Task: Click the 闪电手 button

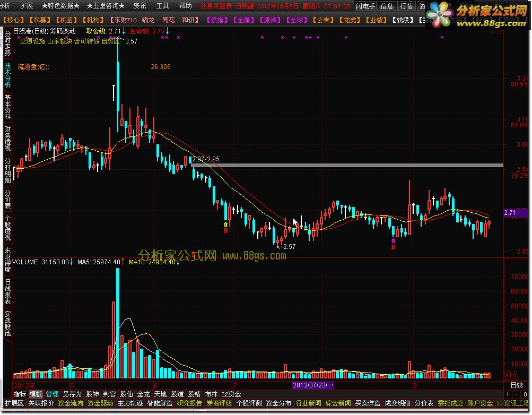Action: pyautogui.click(x=365, y=6)
